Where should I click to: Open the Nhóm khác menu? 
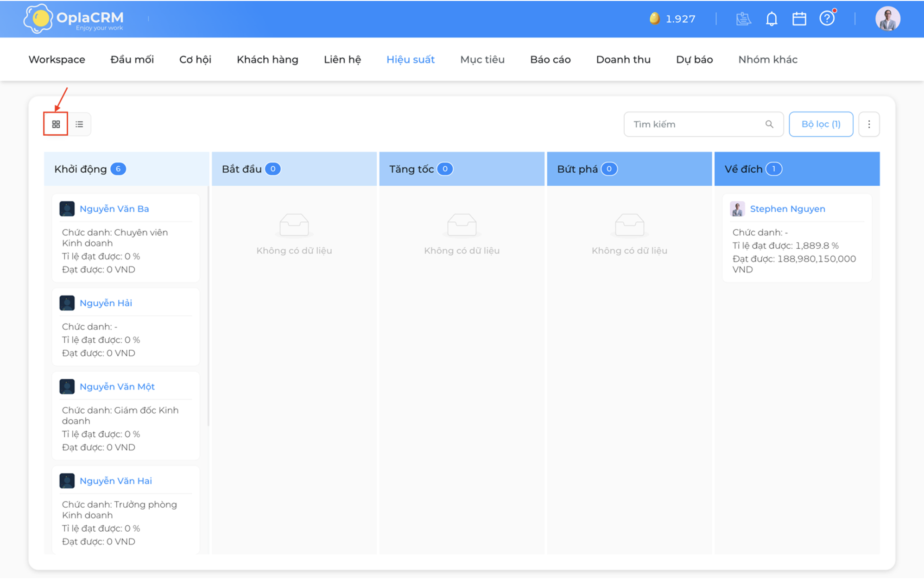768,59
